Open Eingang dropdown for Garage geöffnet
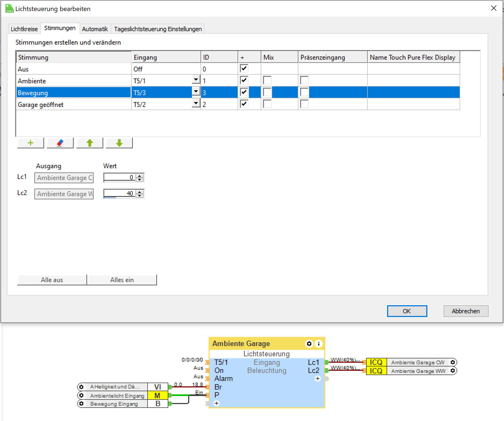Image resolution: width=504 pixels, height=421 pixels. click(x=196, y=103)
